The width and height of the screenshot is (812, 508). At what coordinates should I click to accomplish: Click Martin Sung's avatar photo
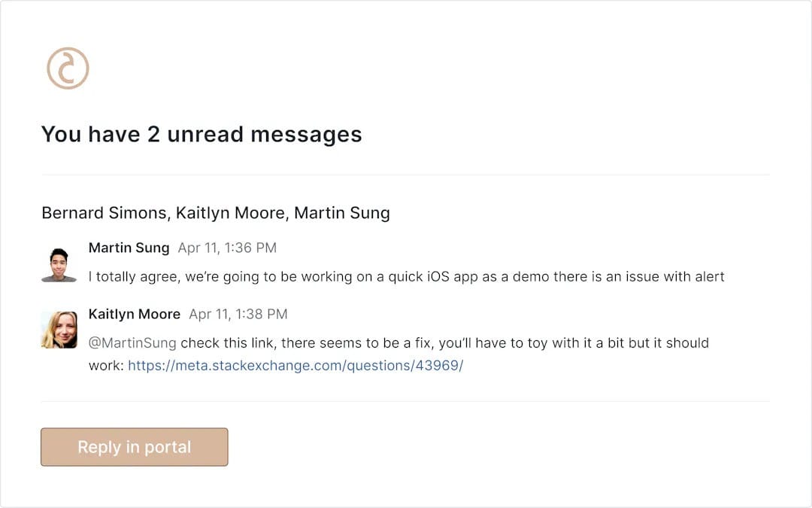tap(59, 265)
